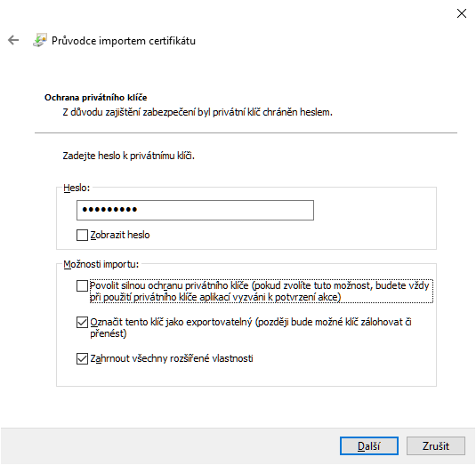Click the Zadejte heslo k privátnímu klíči text
The width and height of the screenshot is (476, 465).
coord(128,156)
